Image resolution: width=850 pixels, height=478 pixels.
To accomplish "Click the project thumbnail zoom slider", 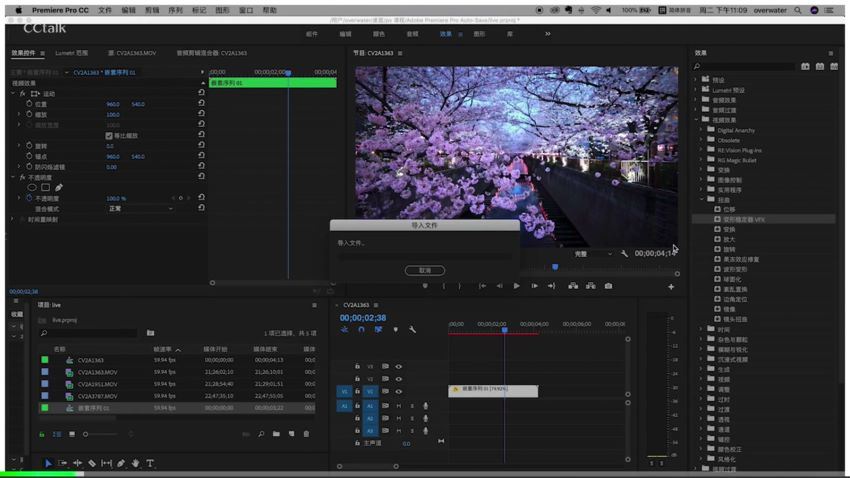I will click(x=100, y=434).
